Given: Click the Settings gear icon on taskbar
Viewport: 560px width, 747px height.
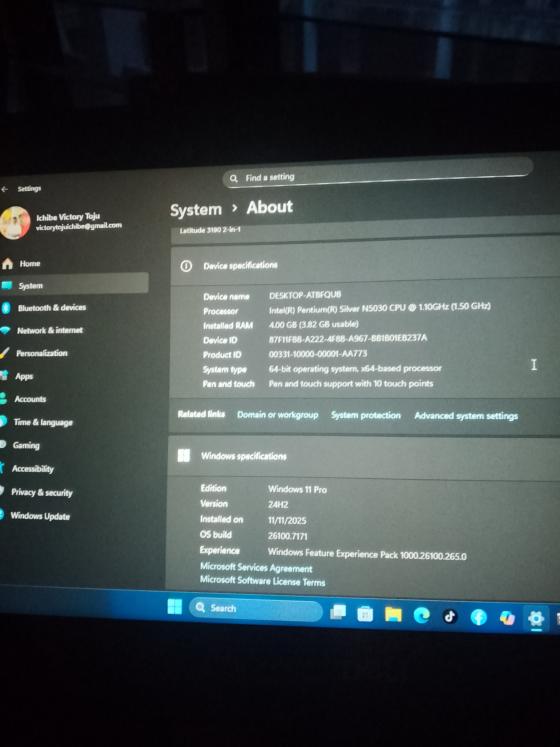Looking at the screenshot, I should pos(536,619).
